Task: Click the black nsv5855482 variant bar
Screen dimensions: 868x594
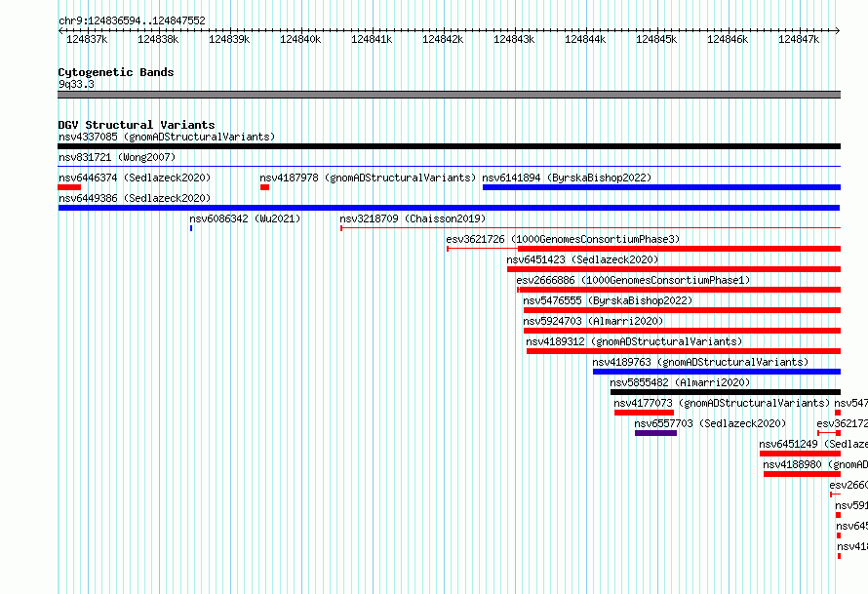Action: 726,392
